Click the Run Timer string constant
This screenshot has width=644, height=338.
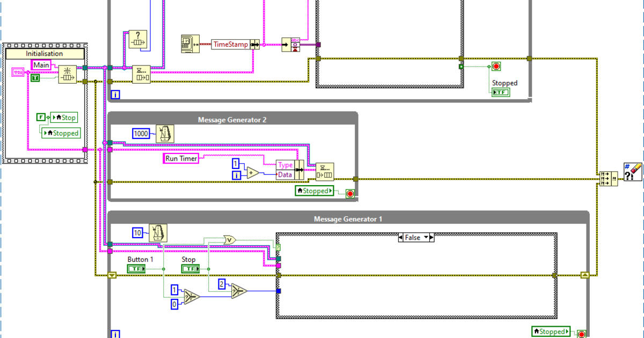pos(180,158)
